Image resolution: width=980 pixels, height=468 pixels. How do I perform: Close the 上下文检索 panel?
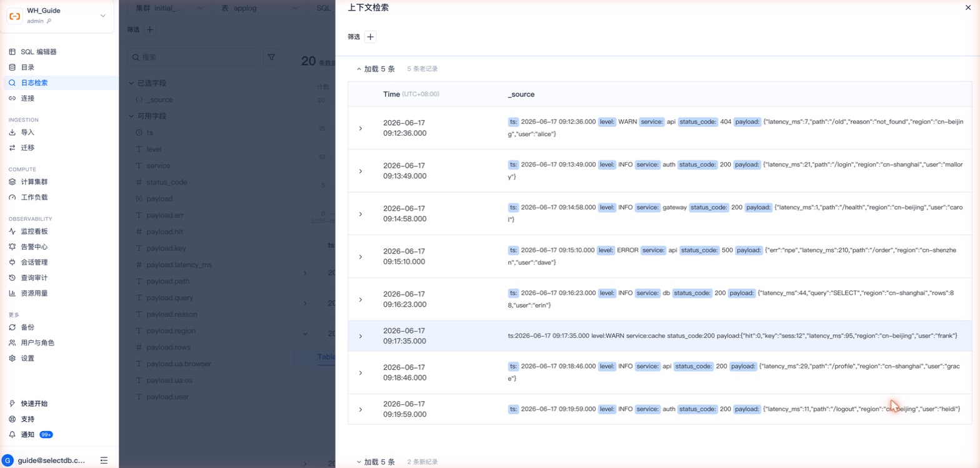tap(968, 8)
